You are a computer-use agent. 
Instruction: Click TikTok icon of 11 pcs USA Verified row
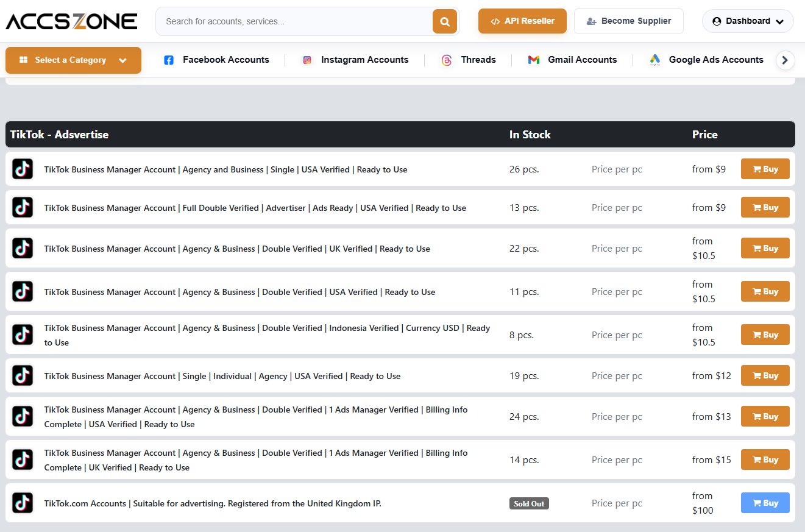click(x=23, y=291)
